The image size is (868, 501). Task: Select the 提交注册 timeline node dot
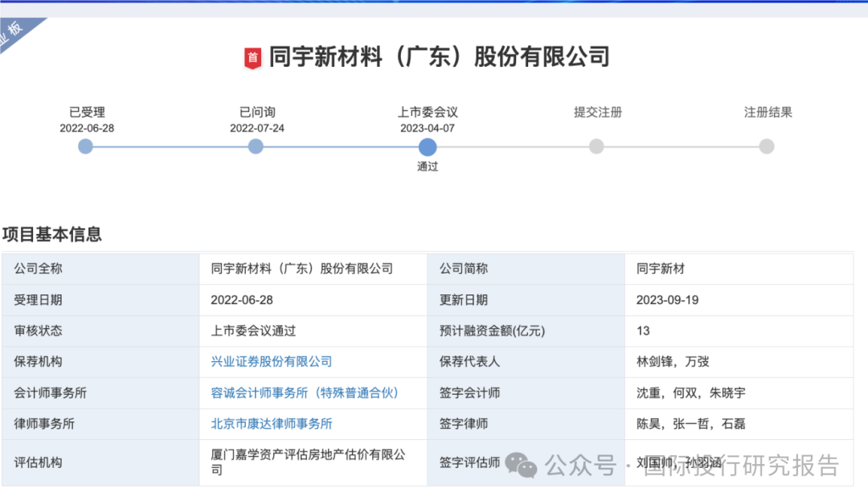596,146
